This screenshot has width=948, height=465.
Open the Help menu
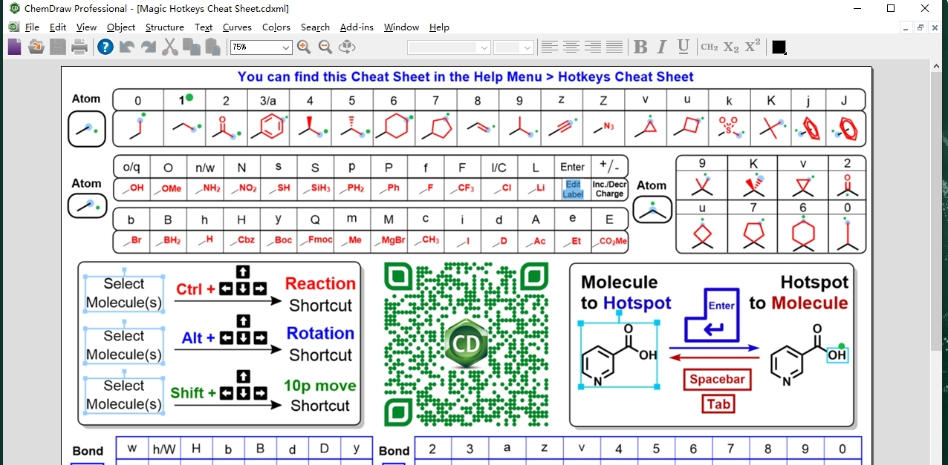440,27
